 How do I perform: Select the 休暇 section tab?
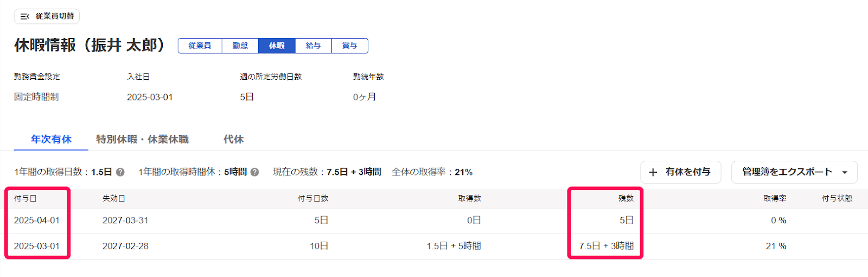(x=277, y=46)
